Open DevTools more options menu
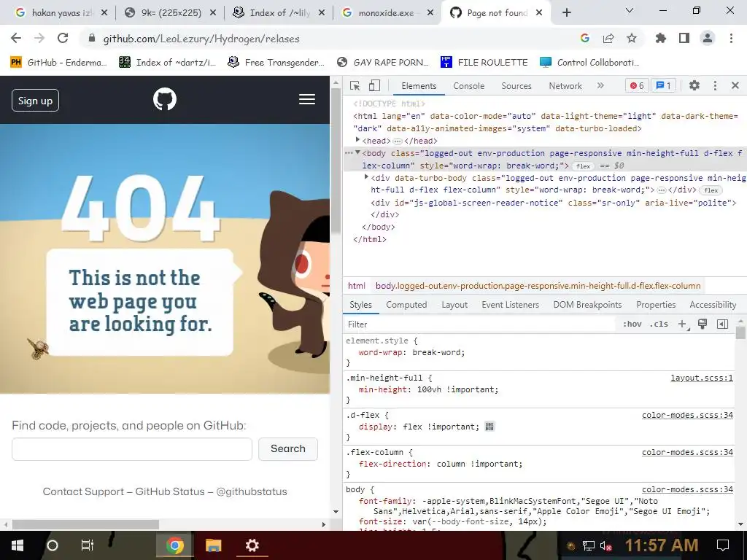Image resolution: width=747 pixels, height=560 pixels. click(715, 86)
